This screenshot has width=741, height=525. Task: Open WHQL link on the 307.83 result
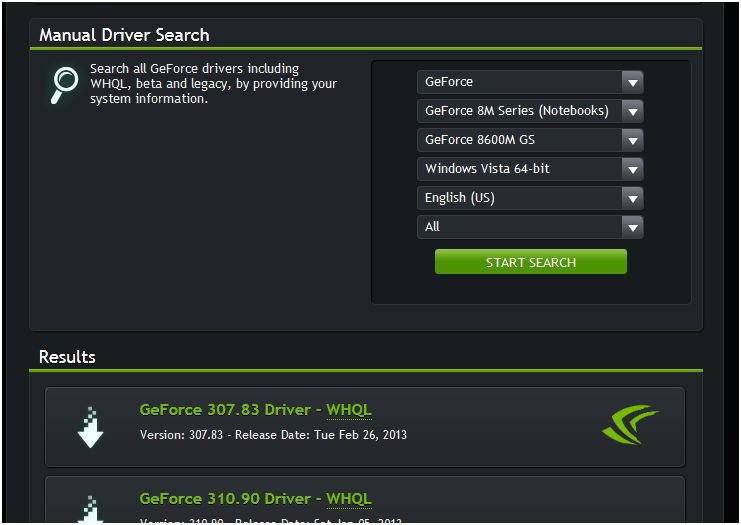click(x=349, y=410)
